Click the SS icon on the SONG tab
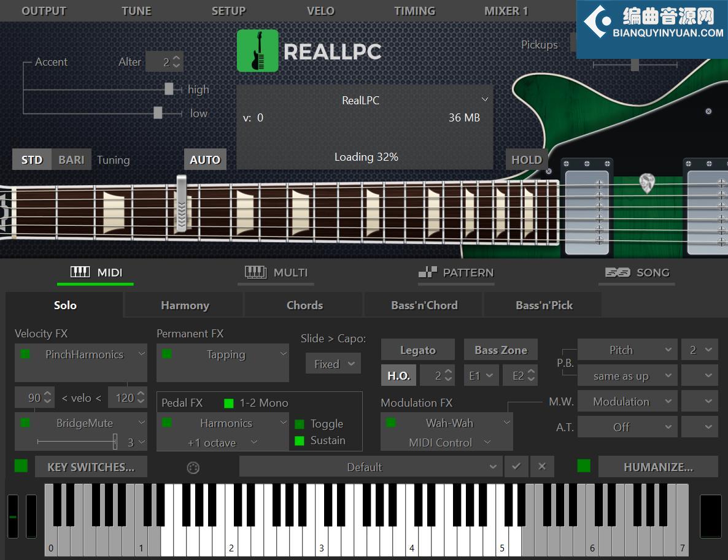 618,272
